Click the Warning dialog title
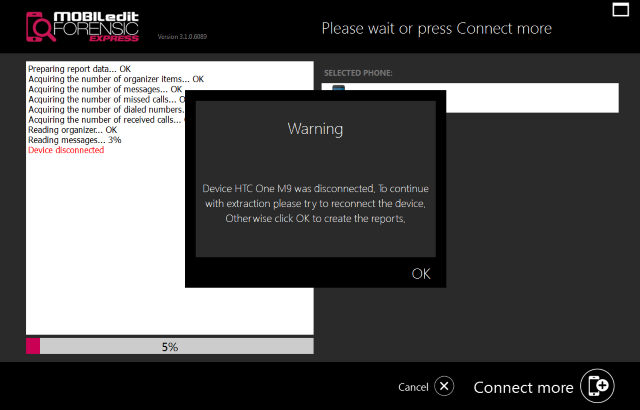Screen dimensions: 640x410 [315, 129]
